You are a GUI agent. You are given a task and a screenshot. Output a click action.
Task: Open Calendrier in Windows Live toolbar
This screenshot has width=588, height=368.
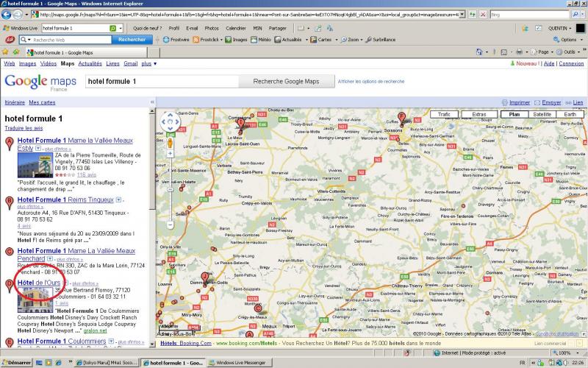tap(235, 28)
